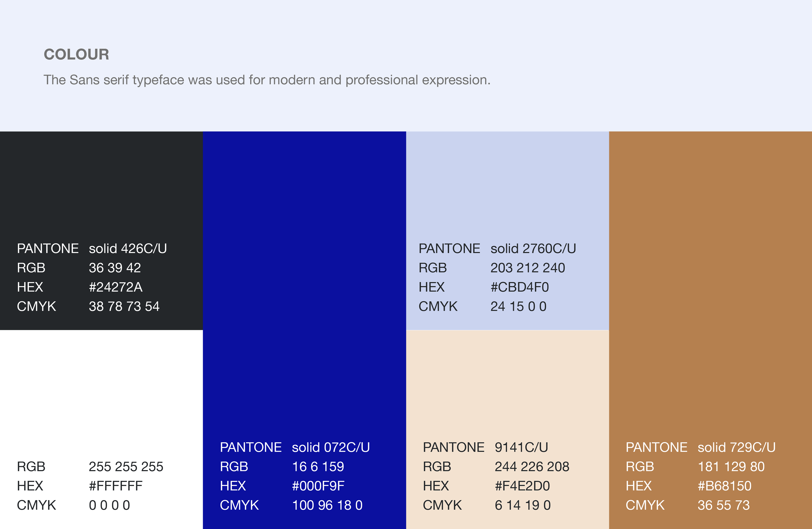Click the hex value #B68150
812x529 pixels.
[x=725, y=486]
